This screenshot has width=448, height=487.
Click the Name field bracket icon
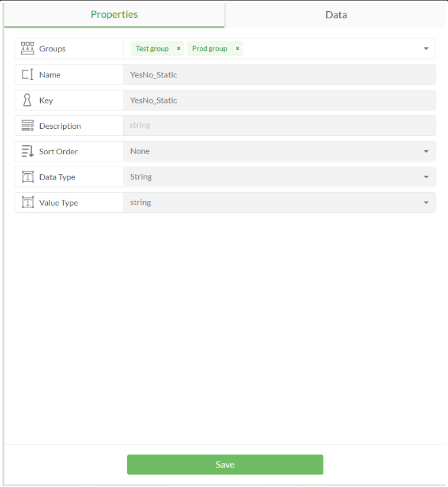point(27,74)
